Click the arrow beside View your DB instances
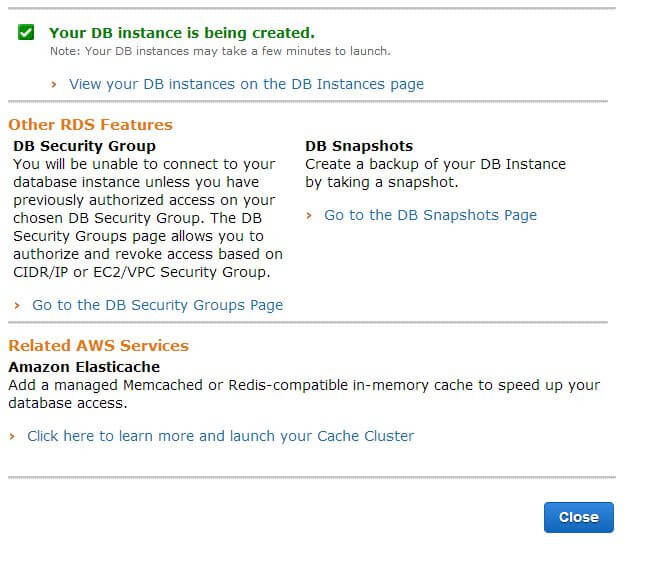The height and width of the screenshot is (580, 654). click(x=54, y=85)
